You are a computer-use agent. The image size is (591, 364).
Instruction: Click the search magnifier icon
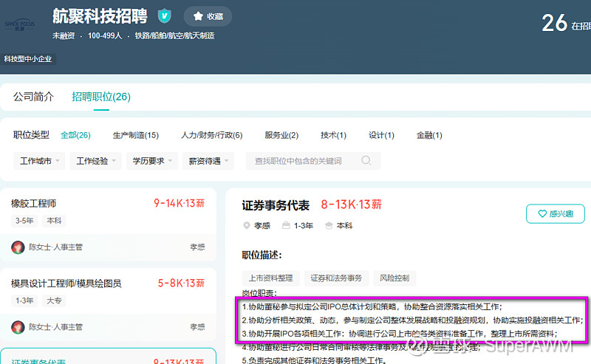[366, 161]
